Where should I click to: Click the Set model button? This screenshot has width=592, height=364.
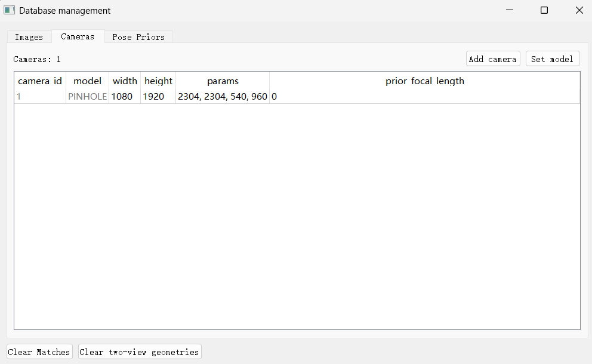(552, 59)
